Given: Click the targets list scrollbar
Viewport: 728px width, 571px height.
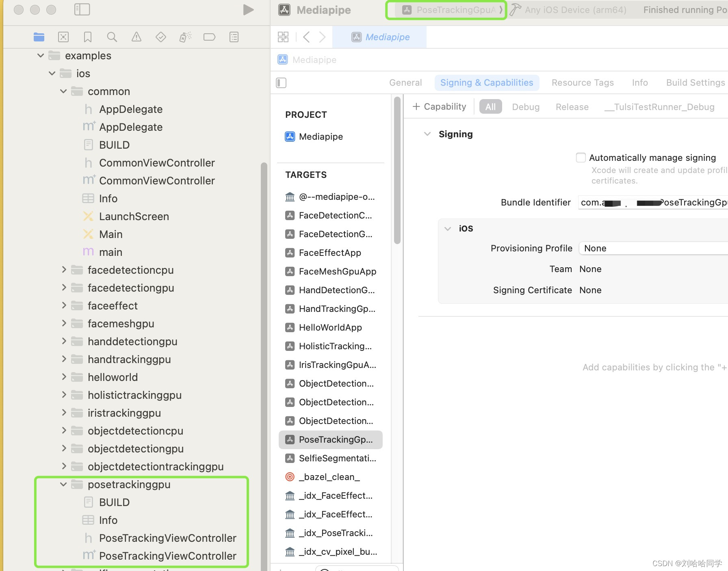Looking at the screenshot, I should [x=397, y=171].
